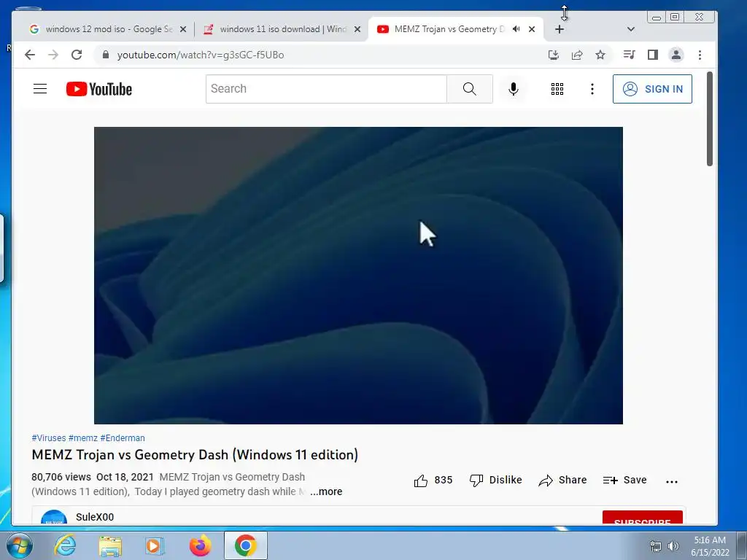747x560 pixels.
Task: Open YouTube apps grid
Action: click(x=557, y=89)
